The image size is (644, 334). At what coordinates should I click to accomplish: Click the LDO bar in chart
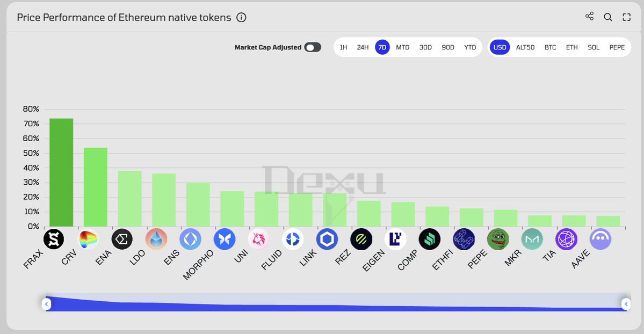pyautogui.click(x=164, y=200)
